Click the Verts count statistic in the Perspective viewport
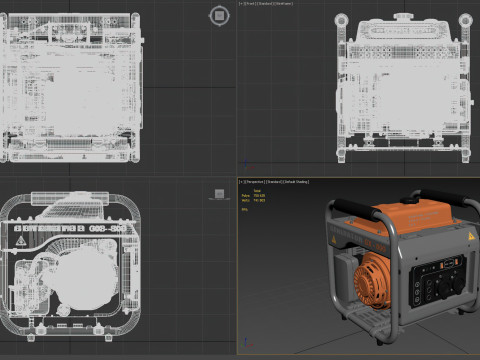The height and width of the screenshot is (360, 480). [253, 200]
